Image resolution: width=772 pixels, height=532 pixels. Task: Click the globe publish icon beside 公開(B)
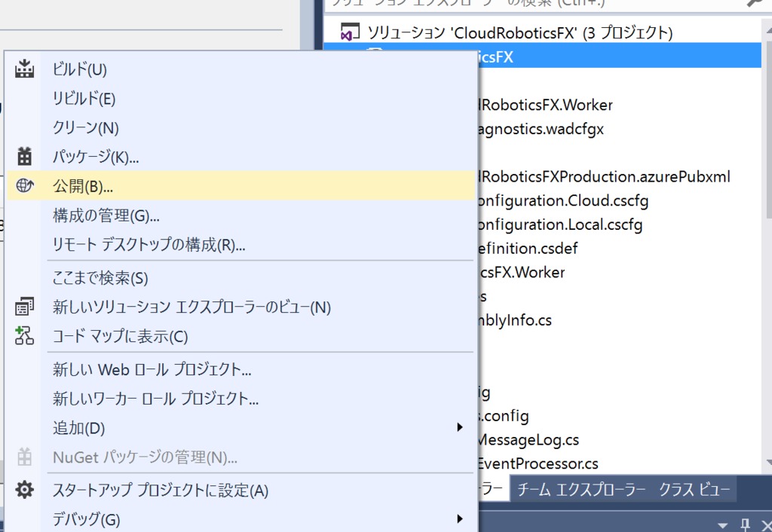(25, 185)
